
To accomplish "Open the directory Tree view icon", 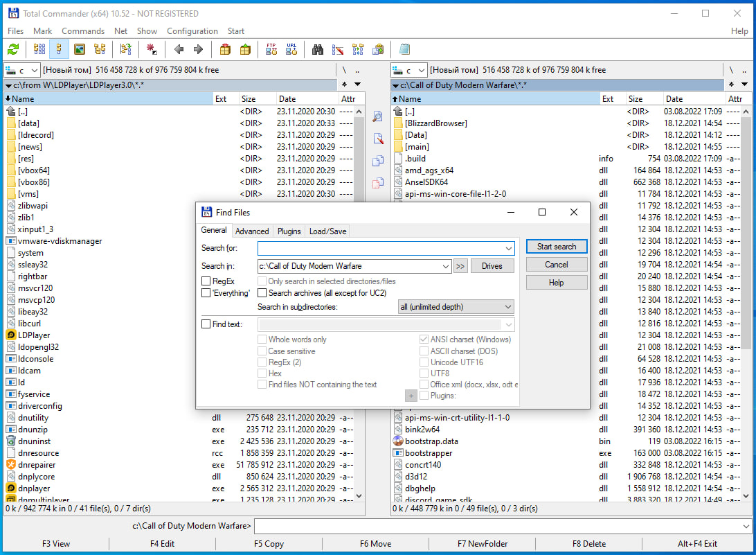I will (x=100, y=49).
